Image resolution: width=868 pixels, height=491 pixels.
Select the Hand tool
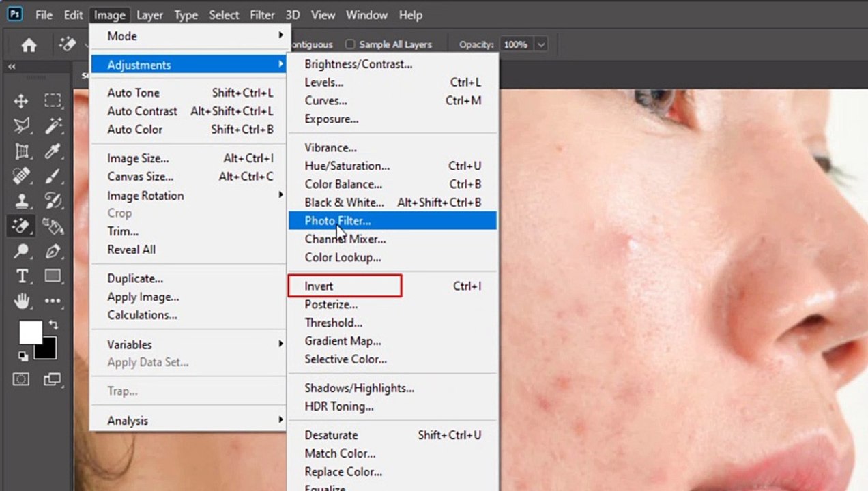pos(21,301)
